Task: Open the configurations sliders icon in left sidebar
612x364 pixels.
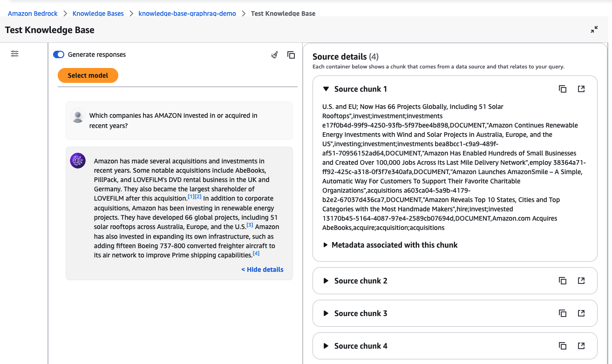Action: 15,54
